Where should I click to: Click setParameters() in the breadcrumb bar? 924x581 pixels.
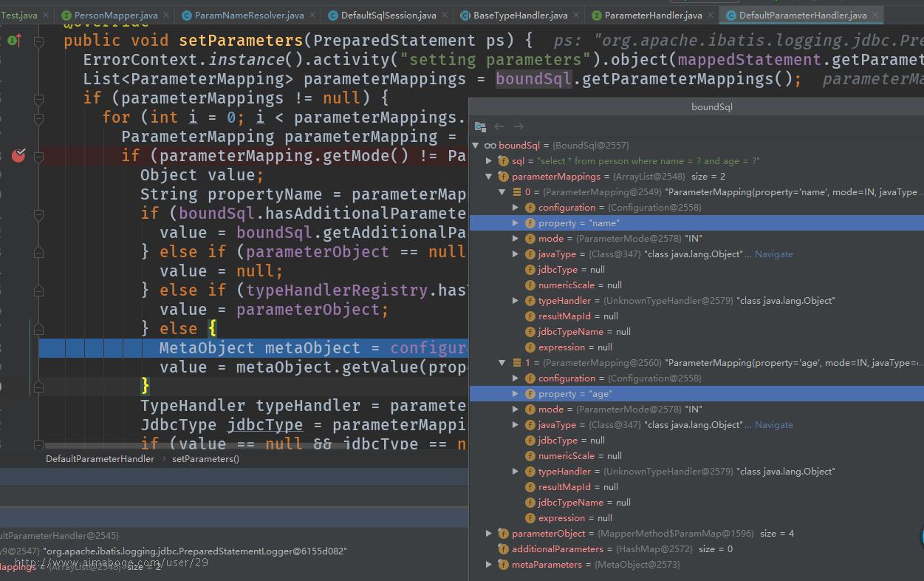point(206,459)
